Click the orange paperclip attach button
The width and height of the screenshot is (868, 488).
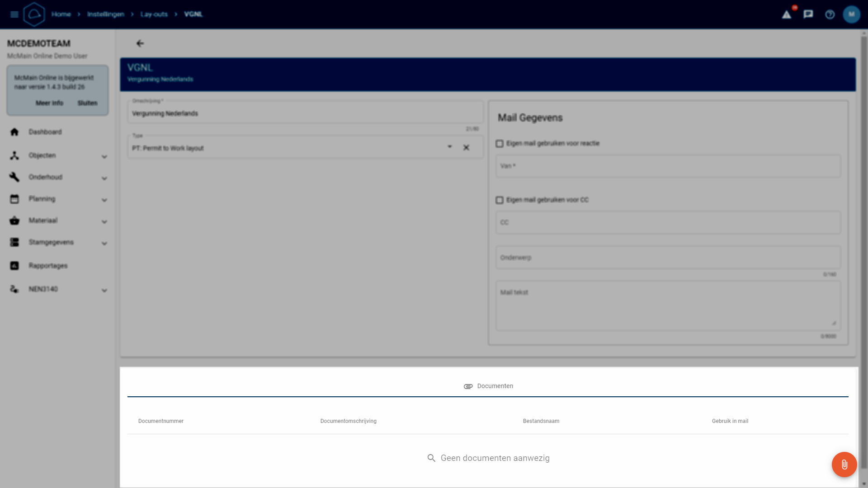pyautogui.click(x=844, y=465)
